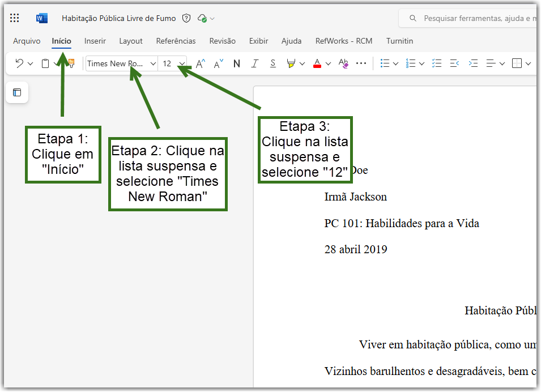Screen dimensions: 541x392
Task: Expand the bullet list options dropdown
Action: 396,63
